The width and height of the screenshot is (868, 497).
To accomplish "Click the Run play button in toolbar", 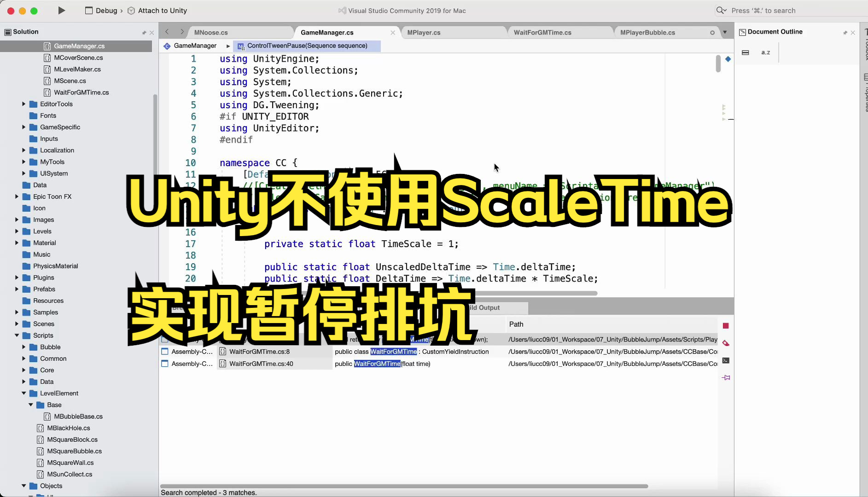I will [61, 11].
